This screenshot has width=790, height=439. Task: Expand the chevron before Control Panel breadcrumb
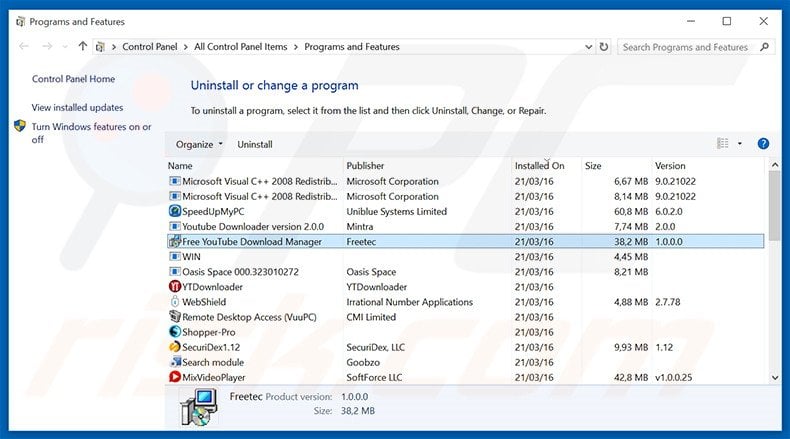[114, 47]
